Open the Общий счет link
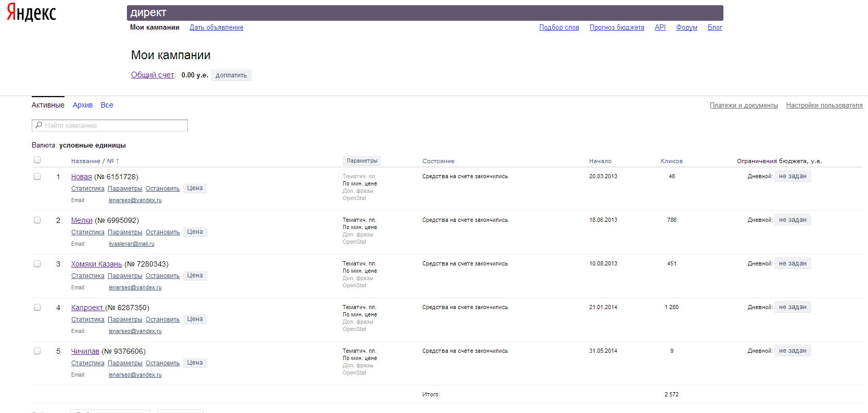The image size is (868, 413). click(x=152, y=75)
